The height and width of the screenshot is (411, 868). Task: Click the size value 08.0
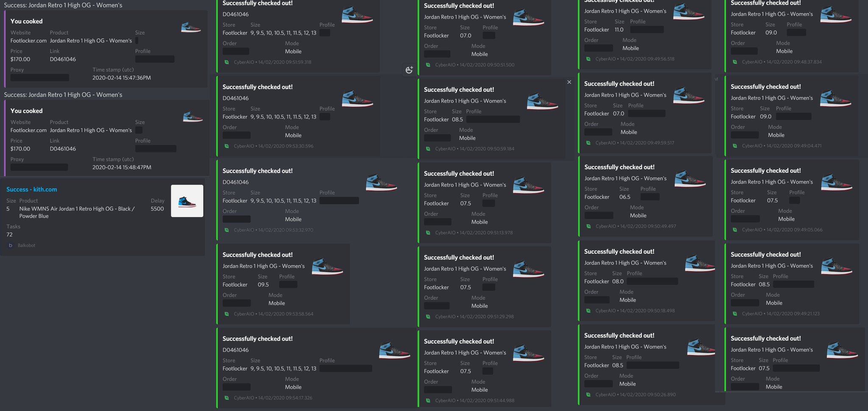[618, 282]
